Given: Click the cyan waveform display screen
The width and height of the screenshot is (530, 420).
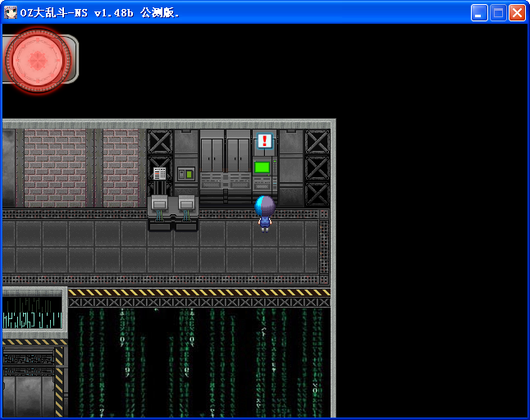Looking at the screenshot, I should (33, 313).
